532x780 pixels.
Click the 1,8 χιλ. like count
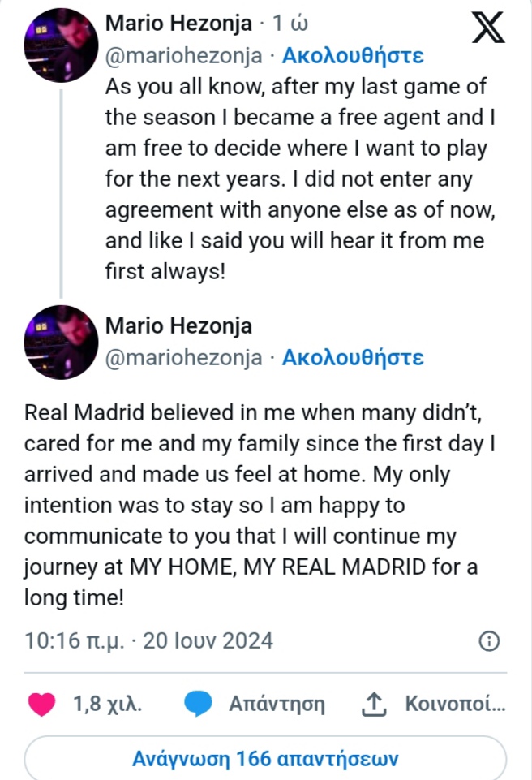[107, 704]
